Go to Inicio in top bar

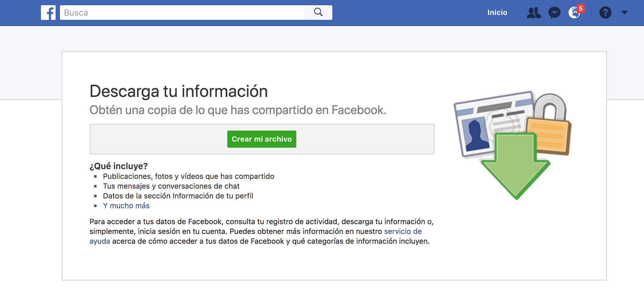point(497,13)
